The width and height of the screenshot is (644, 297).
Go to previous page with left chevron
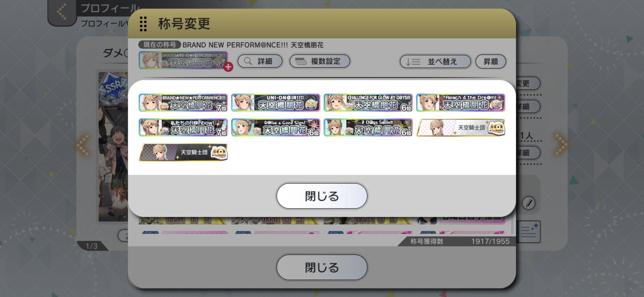coord(83,145)
